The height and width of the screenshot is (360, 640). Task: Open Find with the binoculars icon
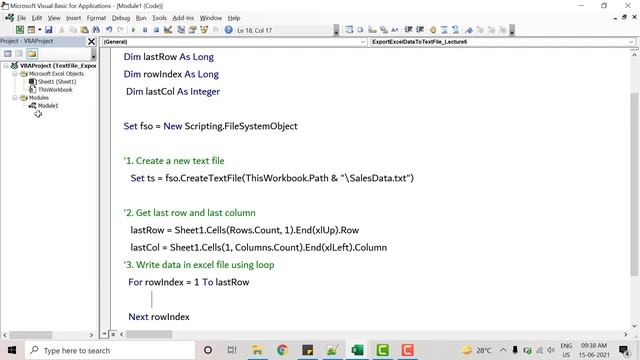[96, 30]
